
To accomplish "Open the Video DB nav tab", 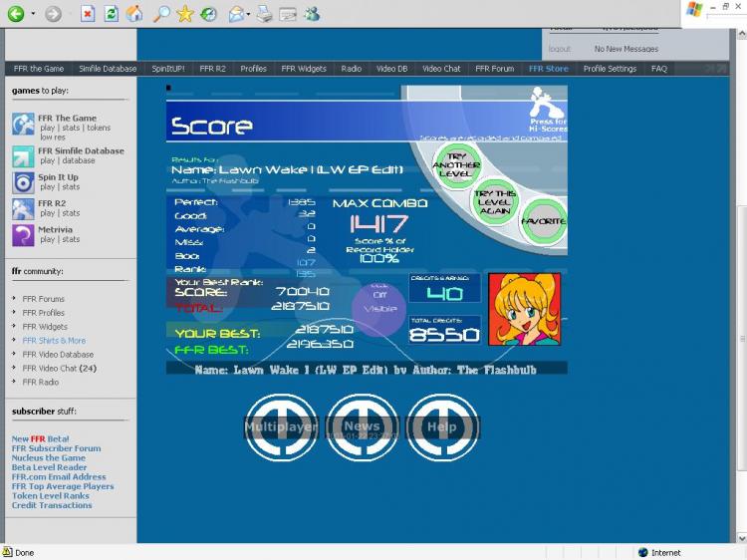I will pos(392,69).
